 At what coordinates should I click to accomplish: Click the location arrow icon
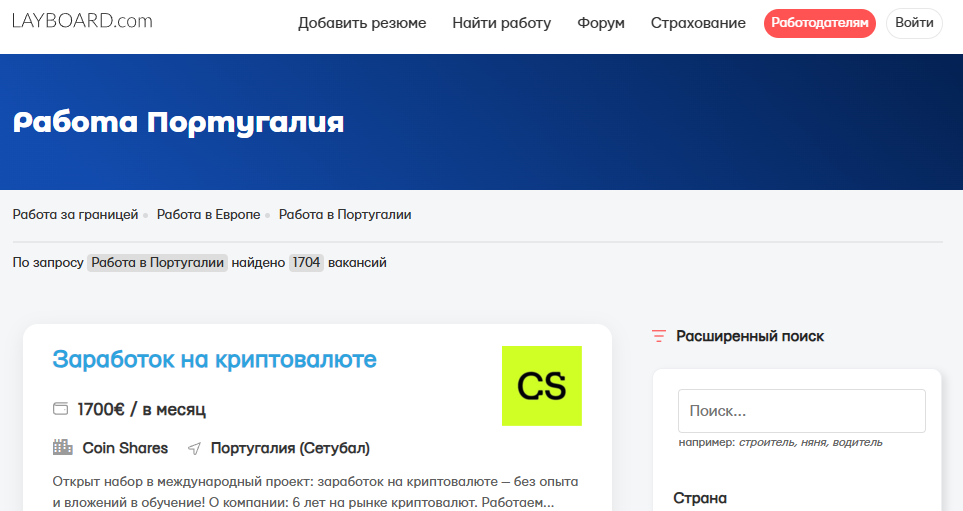(x=194, y=448)
